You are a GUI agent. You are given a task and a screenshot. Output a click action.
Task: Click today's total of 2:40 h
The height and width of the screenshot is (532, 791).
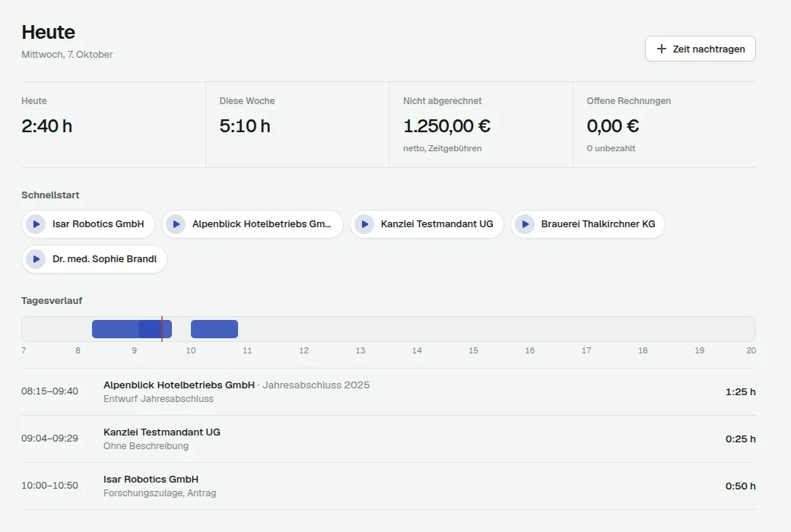[47, 126]
